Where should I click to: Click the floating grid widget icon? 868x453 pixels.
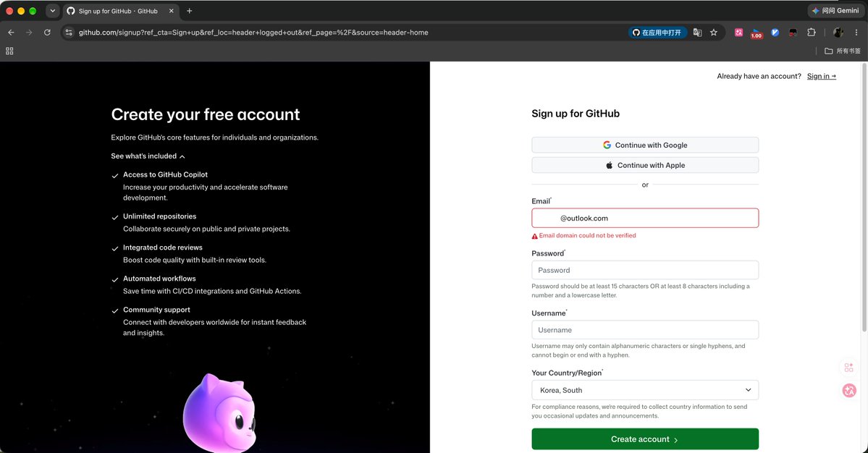[x=848, y=368]
